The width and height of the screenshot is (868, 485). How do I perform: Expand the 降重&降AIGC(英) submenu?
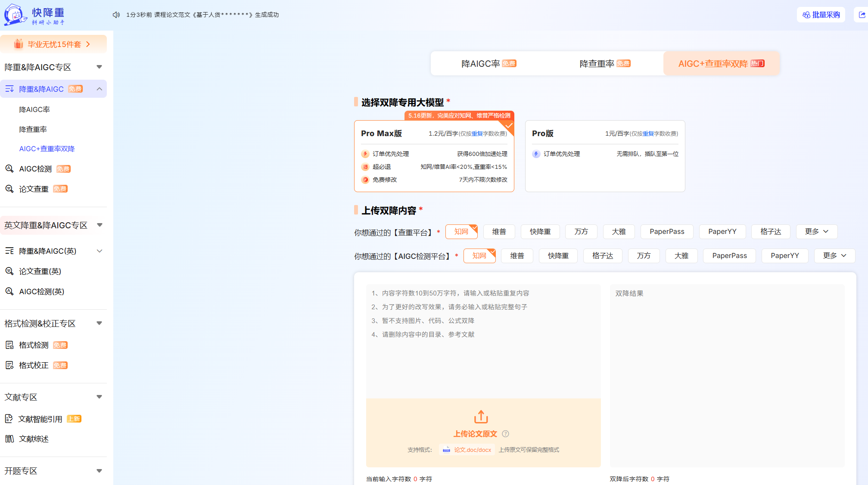pos(100,251)
